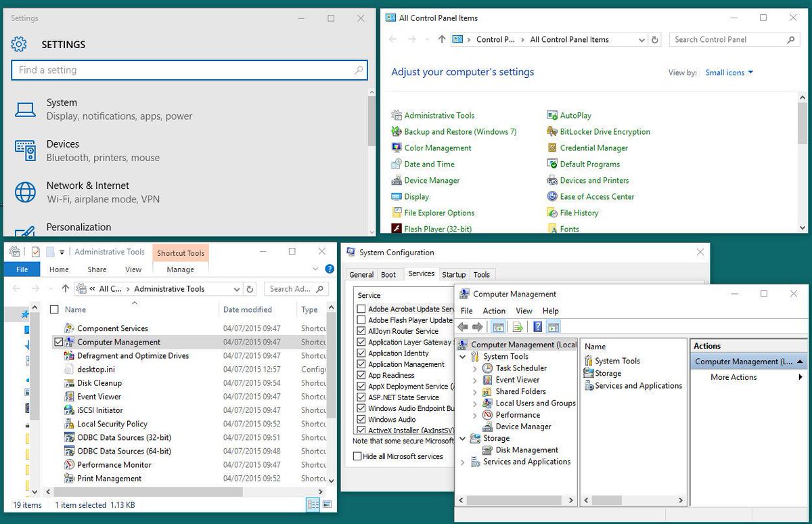Screen dimensions: 812x524
Task: Open Personalization in Settings window
Action: coord(78,227)
